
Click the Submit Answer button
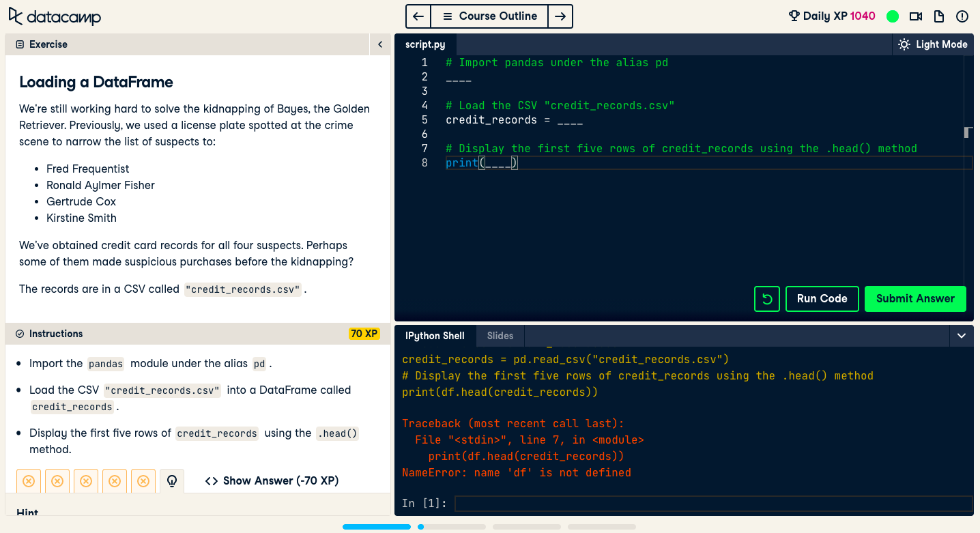point(915,299)
